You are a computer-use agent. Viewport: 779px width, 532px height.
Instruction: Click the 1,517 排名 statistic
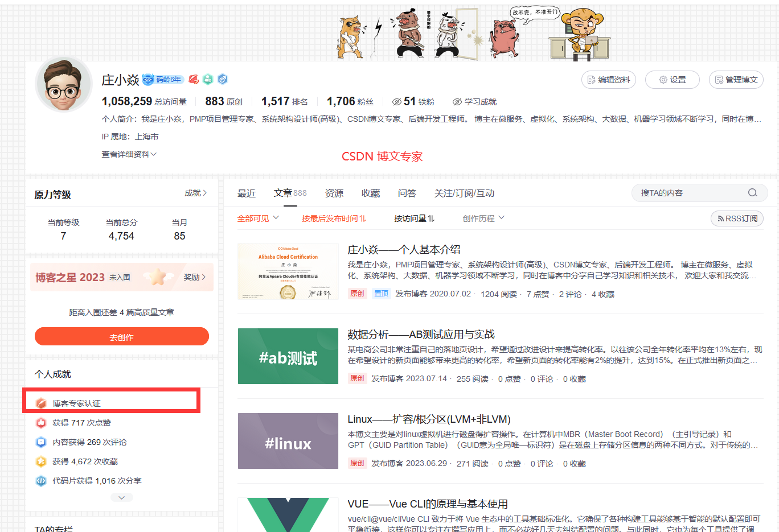285,101
